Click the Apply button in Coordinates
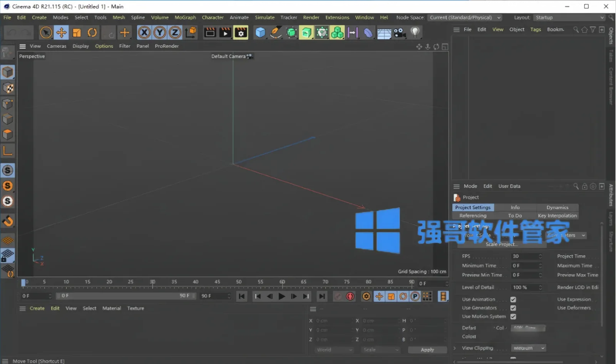 click(x=427, y=350)
